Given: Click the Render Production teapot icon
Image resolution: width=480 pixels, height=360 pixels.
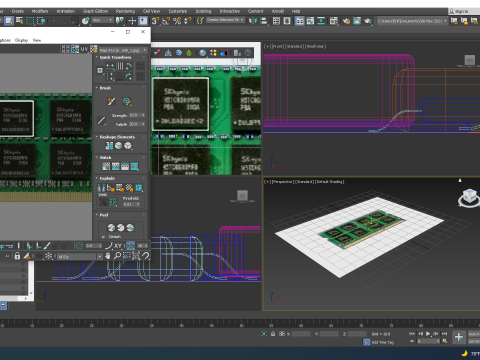Looking at the screenshot, I should (x=368, y=21).
